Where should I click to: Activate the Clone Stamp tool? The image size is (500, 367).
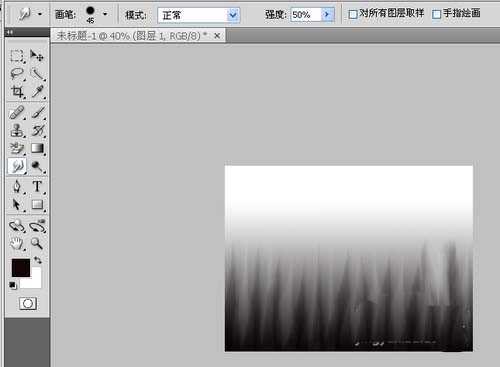tap(17, 131)
